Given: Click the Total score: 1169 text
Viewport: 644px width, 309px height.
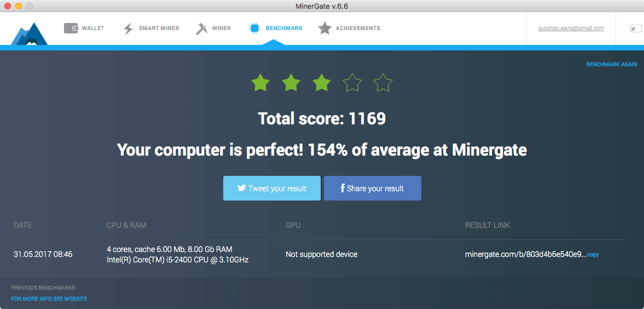Looking at the screenshot, I should (322, 119).
